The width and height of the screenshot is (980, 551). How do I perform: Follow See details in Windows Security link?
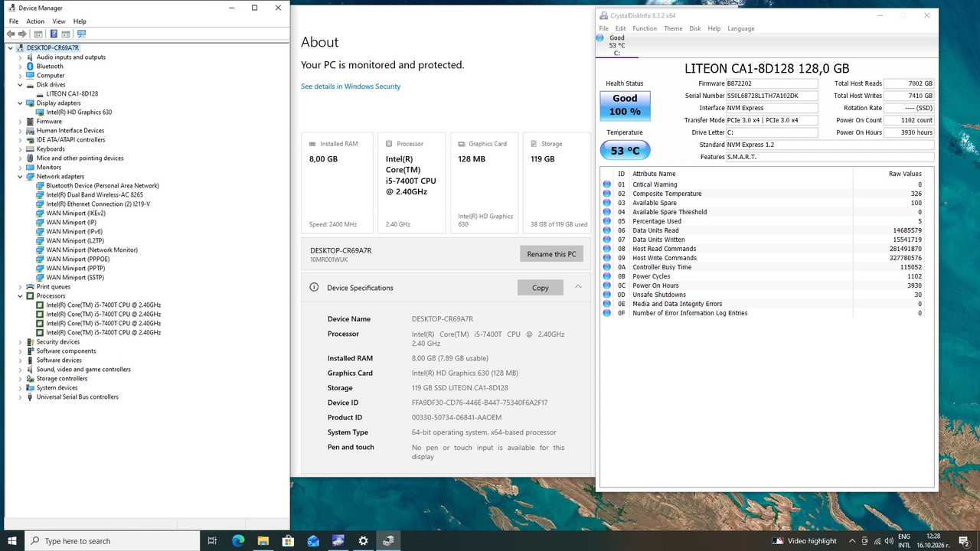[351, 86]
